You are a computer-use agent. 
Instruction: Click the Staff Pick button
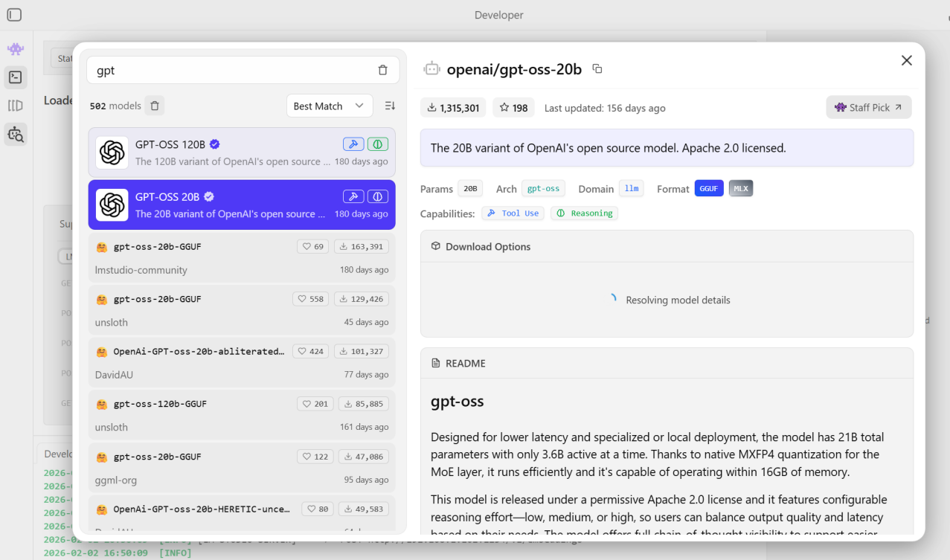868,107
